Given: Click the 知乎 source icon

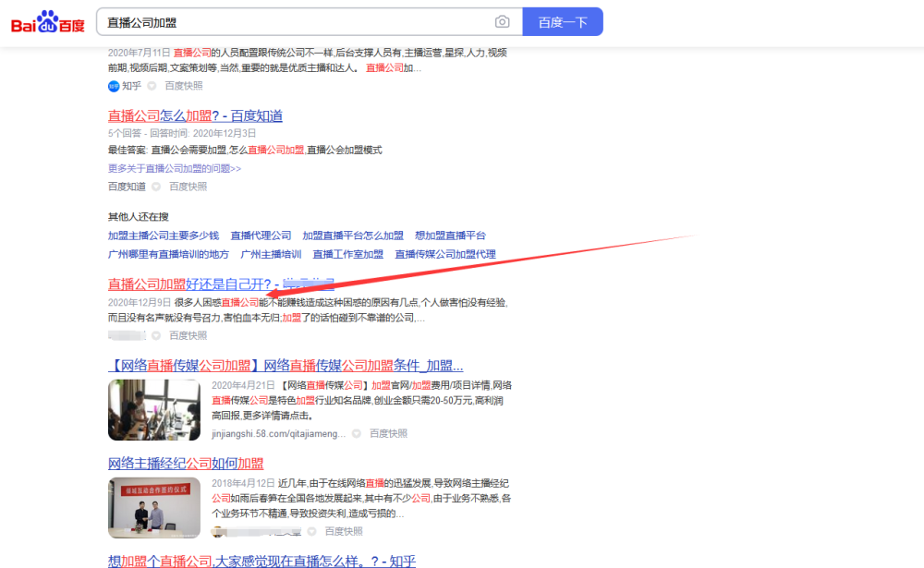Looking at the screenshot, I should click(114, 86).
